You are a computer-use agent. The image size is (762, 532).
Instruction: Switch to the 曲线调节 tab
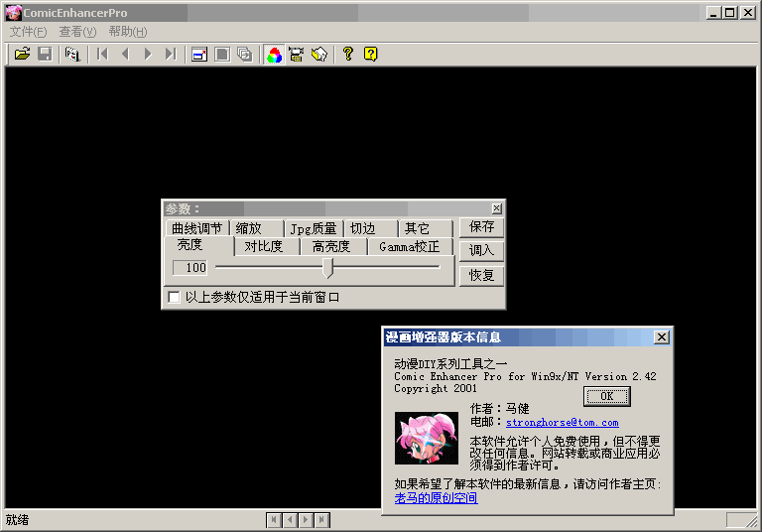196,228
